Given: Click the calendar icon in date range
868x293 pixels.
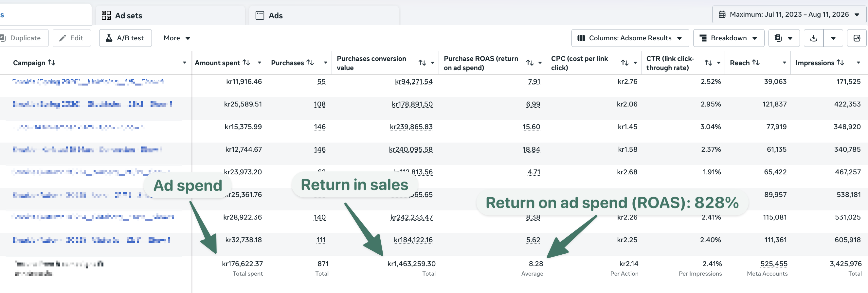Looking at the screenshot, I should (x=722, y=14).
